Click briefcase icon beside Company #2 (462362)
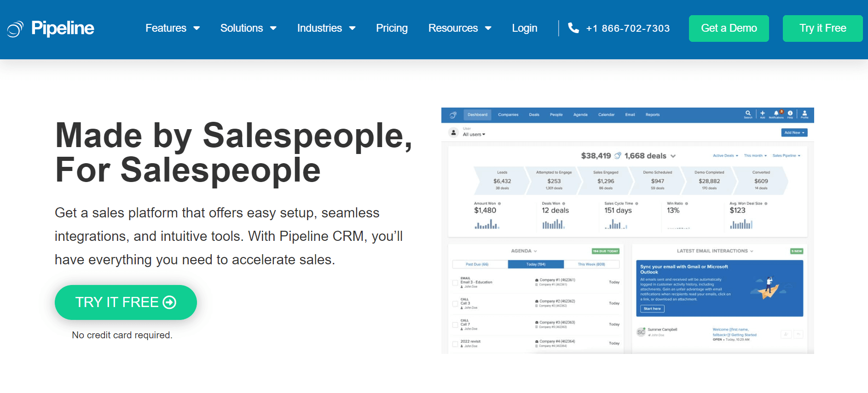The height and width of the screenshot is (393, 868). pos(537,302)
